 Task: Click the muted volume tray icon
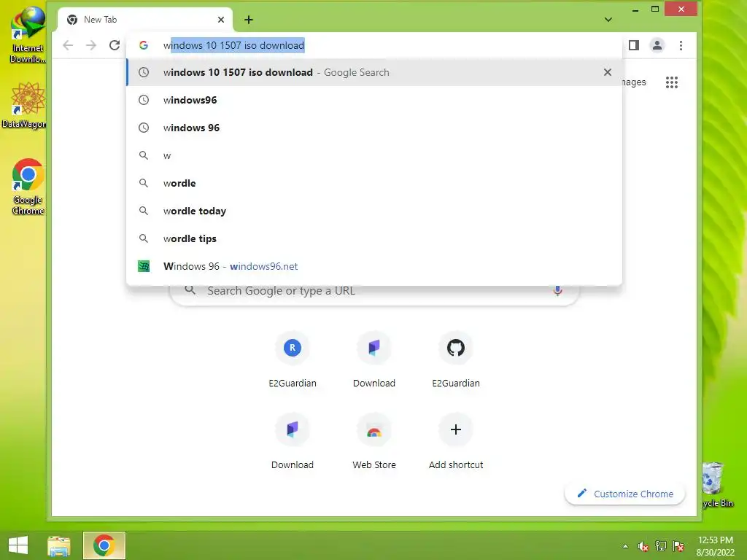(x=643, y=546)
